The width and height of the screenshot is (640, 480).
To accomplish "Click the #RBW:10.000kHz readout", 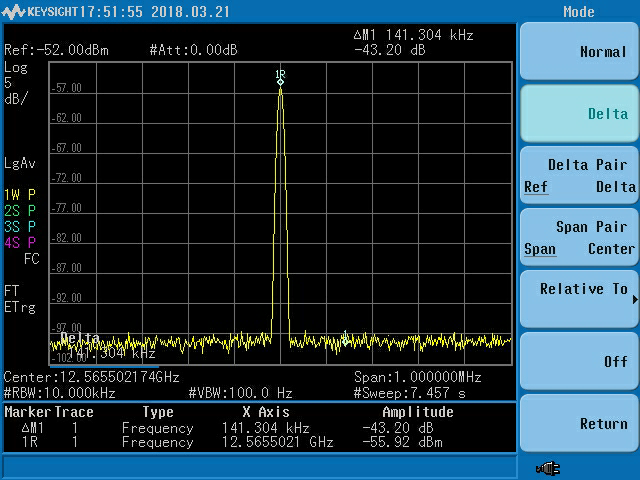I will tap(60, 393).
